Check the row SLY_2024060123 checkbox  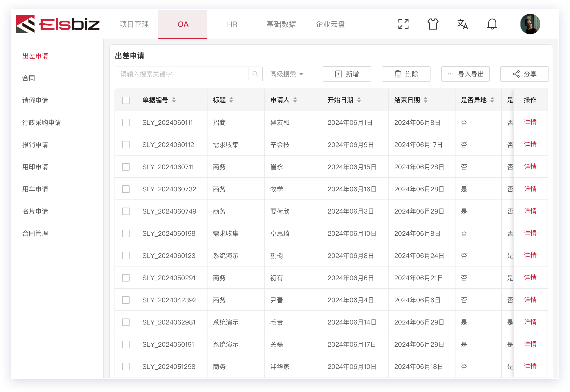click(x=126, y=256)
